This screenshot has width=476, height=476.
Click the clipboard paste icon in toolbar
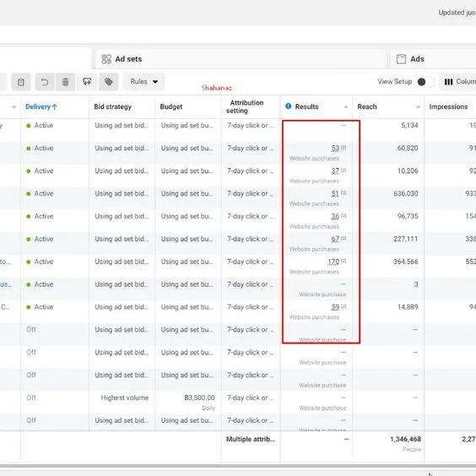(x=21, y=82)
